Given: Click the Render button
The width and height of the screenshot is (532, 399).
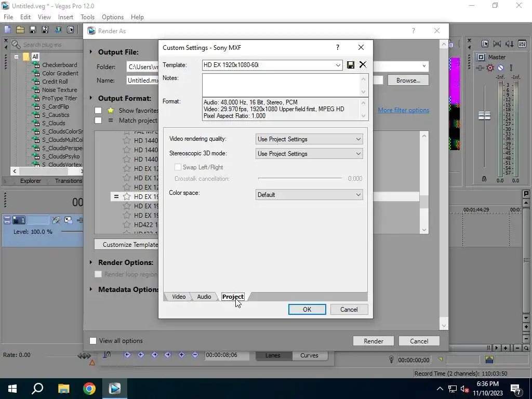Looking at the screenshot, I should point(373,341).
